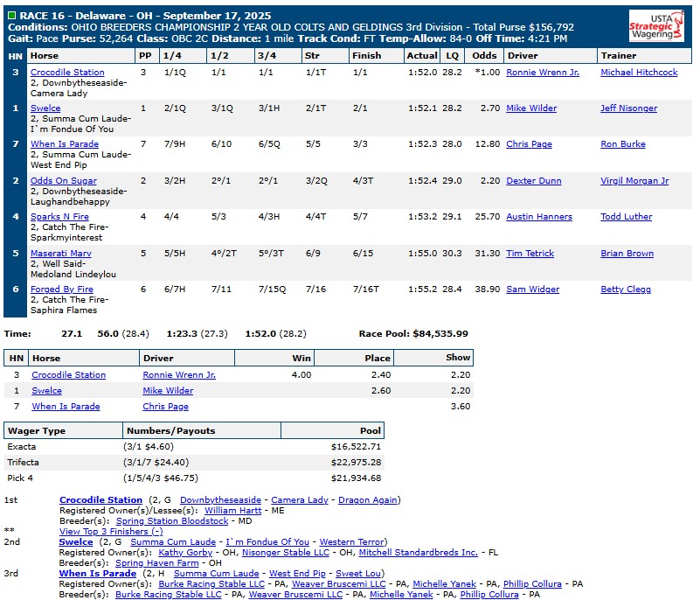Image resolution: width=700 pixels, height=600 pixels.
Task: View driver Tim Tetrick's page
Action: pos(530,254)
